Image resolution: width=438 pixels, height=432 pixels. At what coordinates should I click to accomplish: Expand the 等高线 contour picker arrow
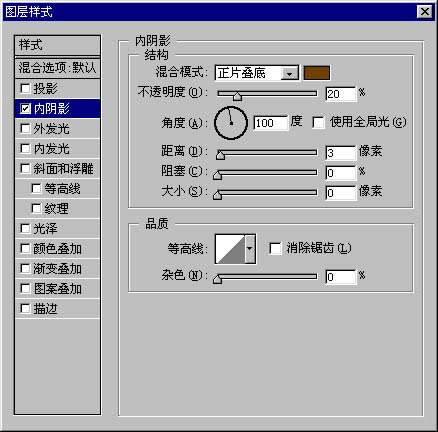click(250, 249)
